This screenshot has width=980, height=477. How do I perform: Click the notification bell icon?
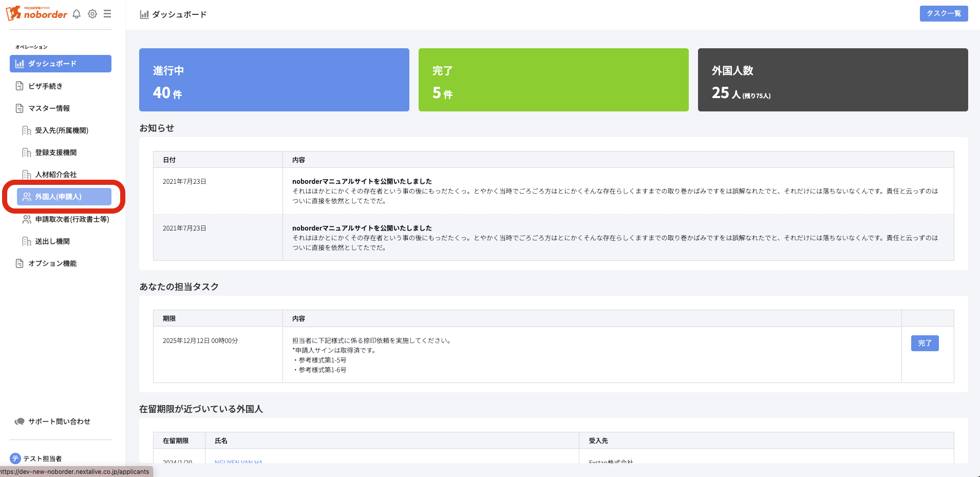coord(77,14)
